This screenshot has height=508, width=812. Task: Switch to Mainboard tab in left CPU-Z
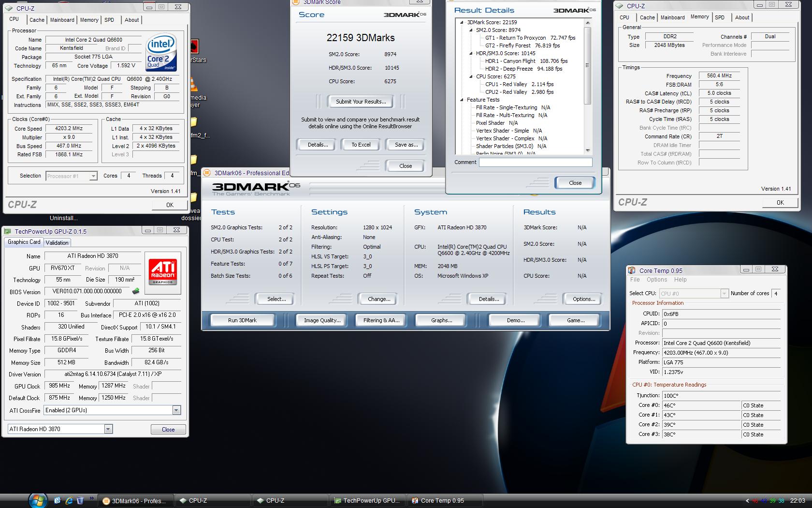(x=62, y=20)
